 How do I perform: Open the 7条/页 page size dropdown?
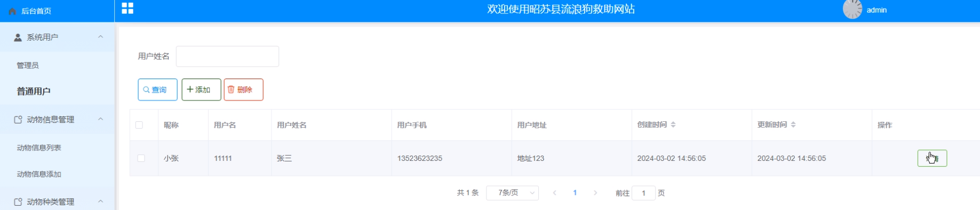click(512, 193)
